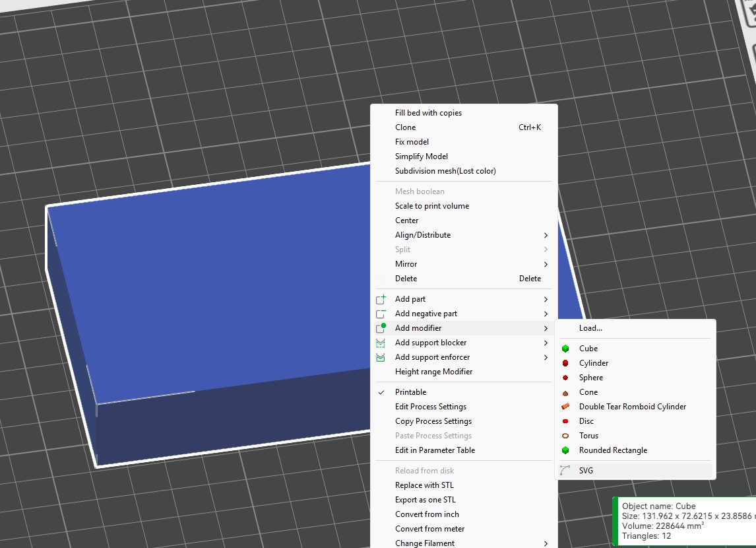Choose Simplify Model from context menu

click(421, 156)
